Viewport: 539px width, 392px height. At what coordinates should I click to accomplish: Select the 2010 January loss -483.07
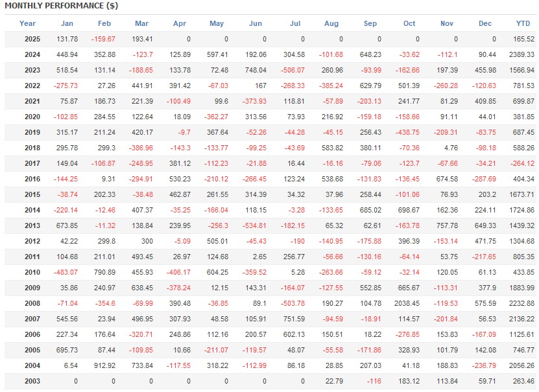66,272
